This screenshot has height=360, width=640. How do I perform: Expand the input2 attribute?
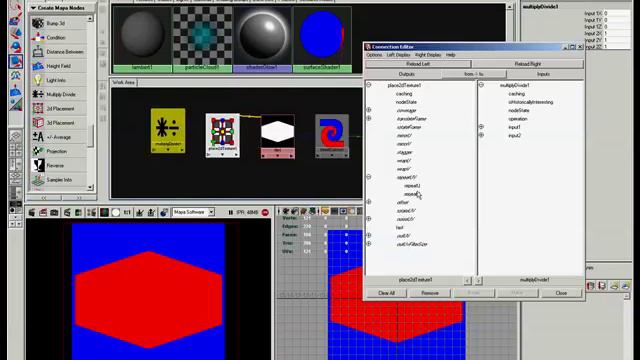pyautogui.click(x=481, y=135)
